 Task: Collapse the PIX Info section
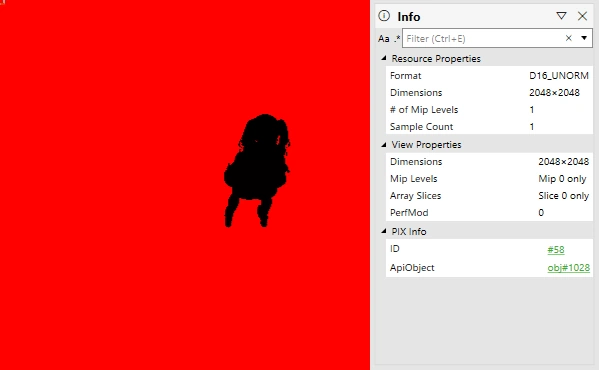tap(384, 231)
